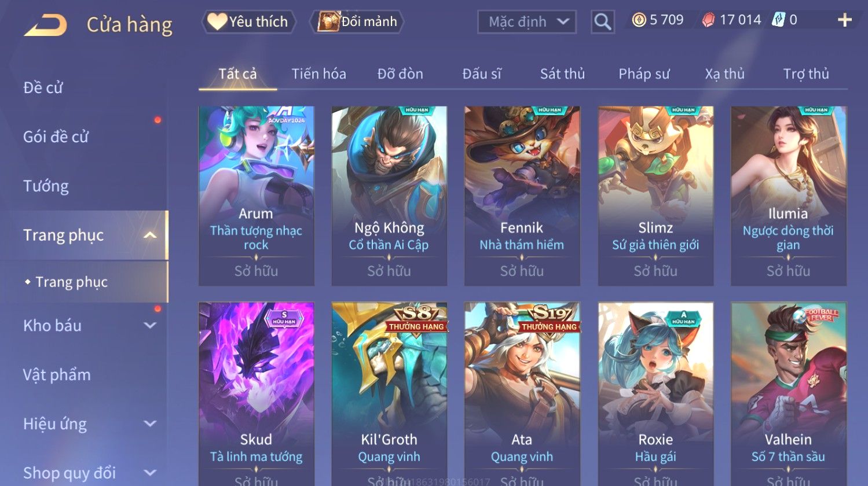Select the Trang phục sub-item
The height and width of the screenshot is (486, 868).
(71, 282)
